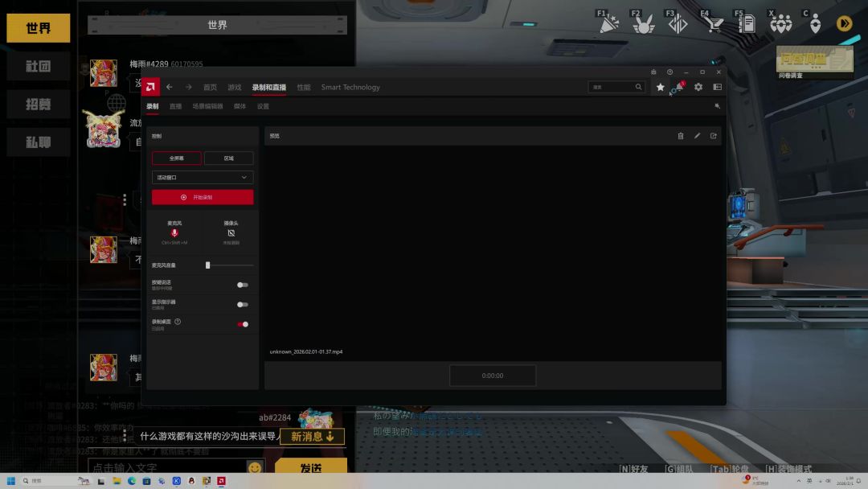The height and width of the screenshot is (489, 868).
Task: Delete recording with the trash icon
Action: [x=681, y=136]
